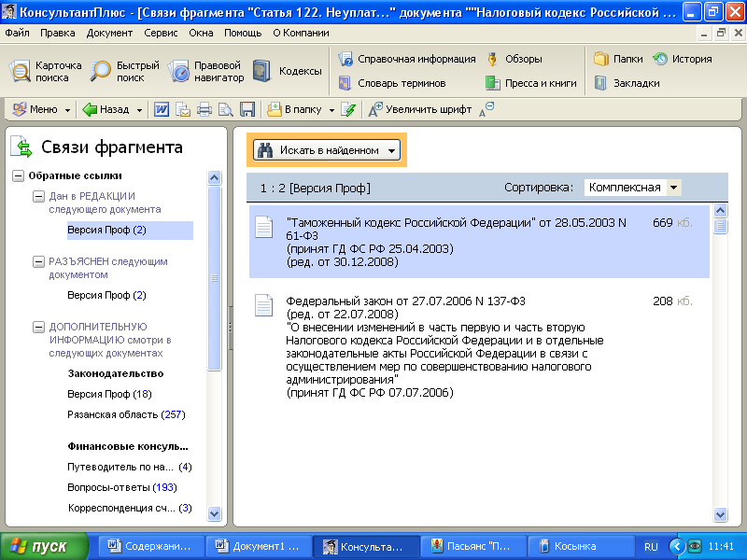
Task: Click left tree scrollbar down arrow
Action: [x=215, y=514]
